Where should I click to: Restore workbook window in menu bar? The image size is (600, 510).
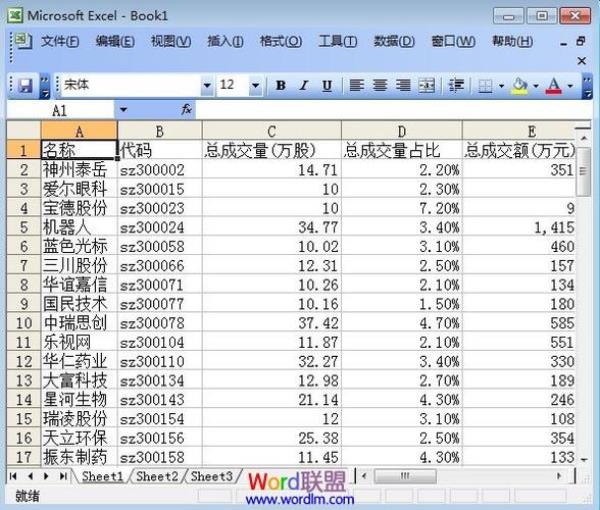pyautogui.click(x=581, y=41)
